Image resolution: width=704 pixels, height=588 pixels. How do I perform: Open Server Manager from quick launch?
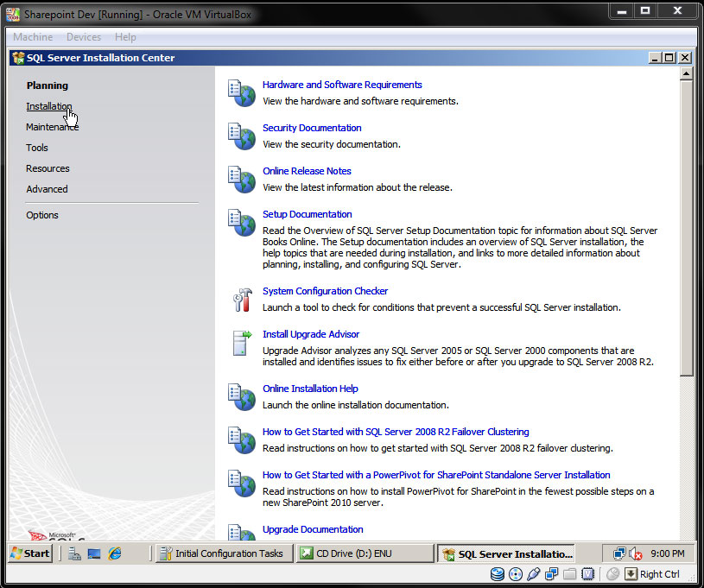point(74,553)
